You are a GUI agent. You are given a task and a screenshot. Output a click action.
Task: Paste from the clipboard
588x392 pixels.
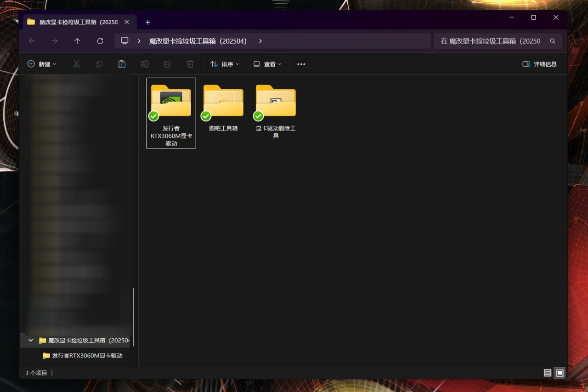pos(122,64)
